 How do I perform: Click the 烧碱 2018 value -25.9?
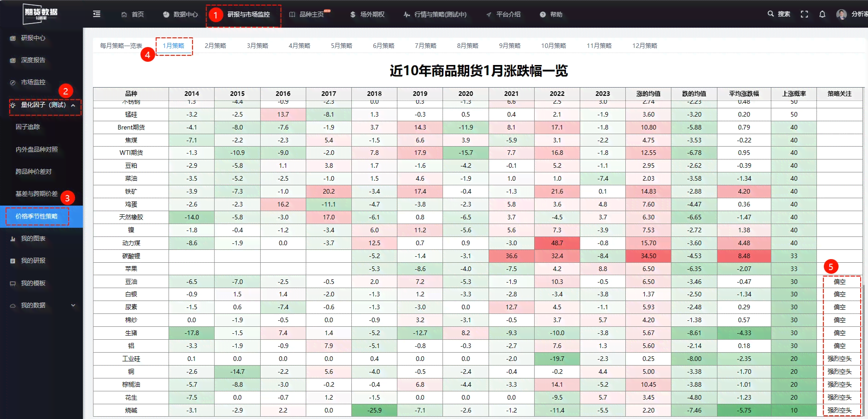(374, 410)
